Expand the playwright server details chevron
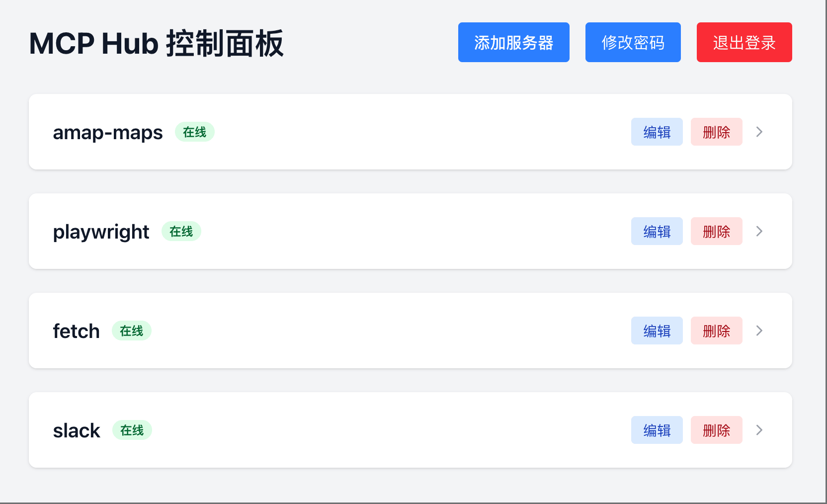Image resolution: width=827 pixels, height=504 pixels. (759, 231)
